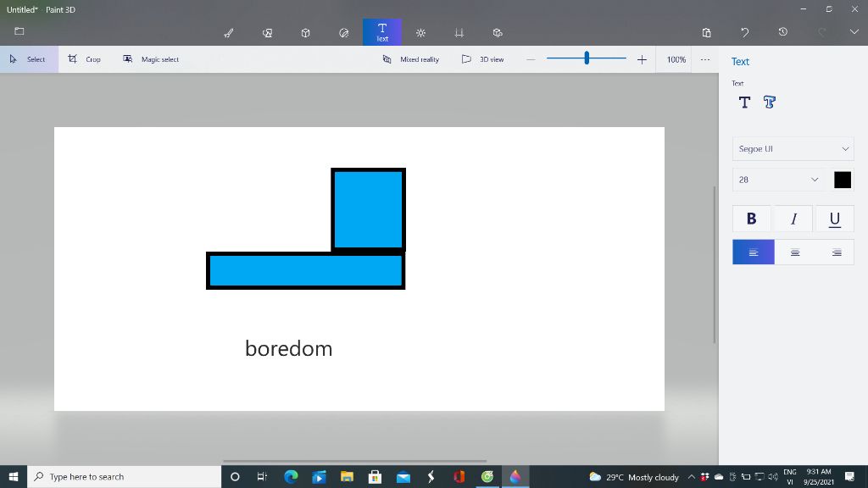Screen dimensions: 868x488
Task: Open the Effects tool
Action: click(420, 33)
